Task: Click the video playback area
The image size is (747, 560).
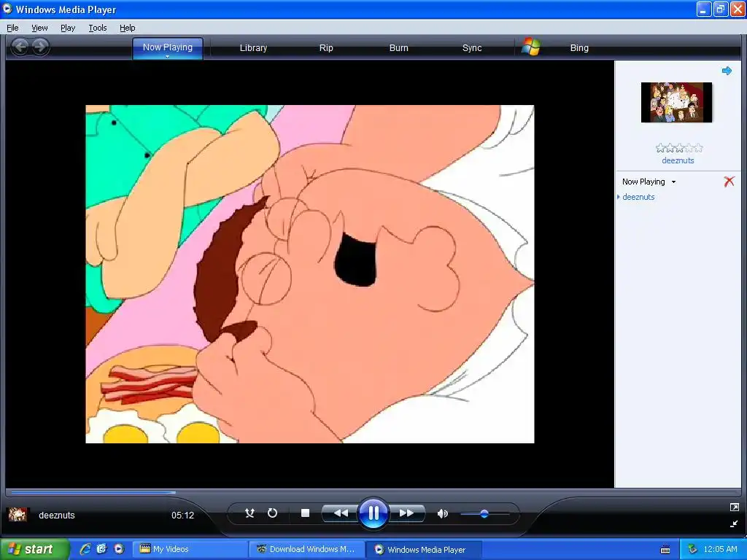Action: click(309, 274)
